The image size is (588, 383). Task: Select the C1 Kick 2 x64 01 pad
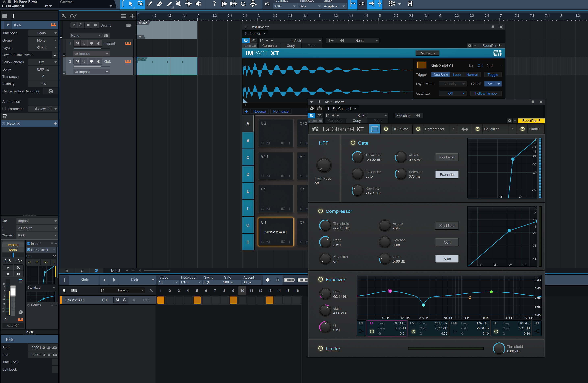[x=276, y=232]
